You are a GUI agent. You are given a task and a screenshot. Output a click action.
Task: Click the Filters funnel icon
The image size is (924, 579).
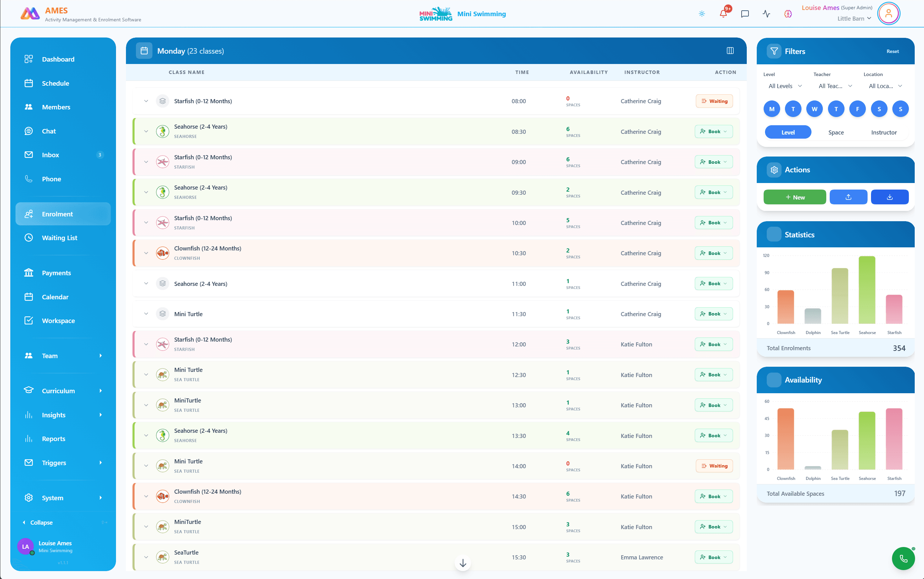(x=774, y=51)
